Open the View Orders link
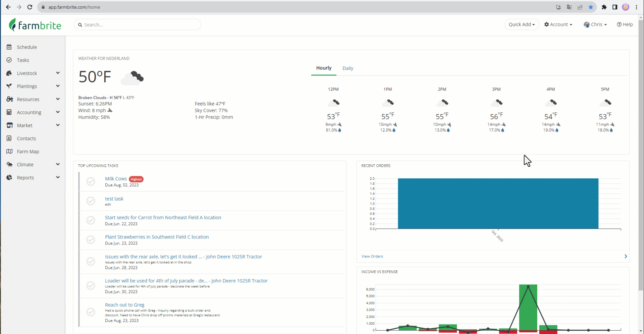644x334 pixels. click(x=372, y=257)
